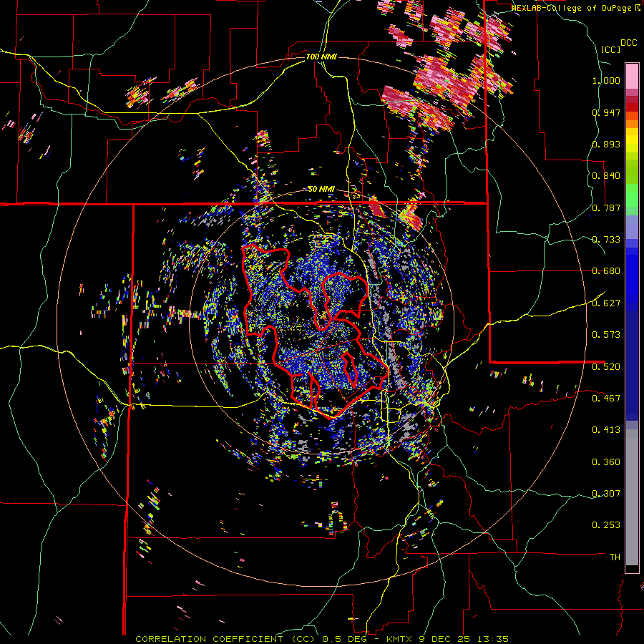Click the 0.947 legend value
This screenshot has height=644, width=644.
tap(606, 112)
